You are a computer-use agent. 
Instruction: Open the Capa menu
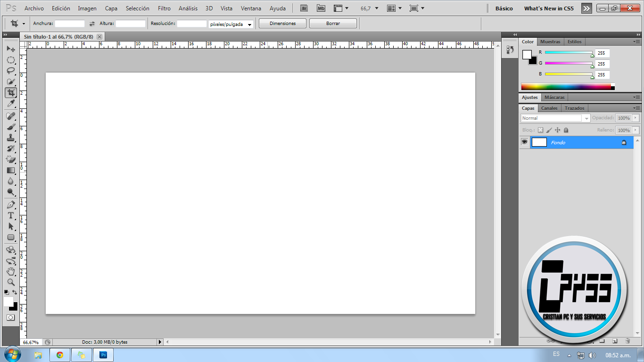tap(111, 8)
